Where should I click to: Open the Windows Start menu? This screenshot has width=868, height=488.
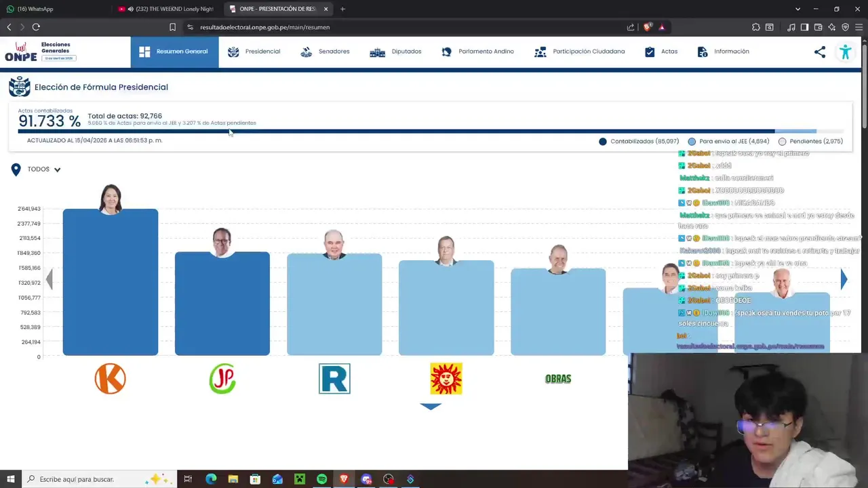coord(10,479)
